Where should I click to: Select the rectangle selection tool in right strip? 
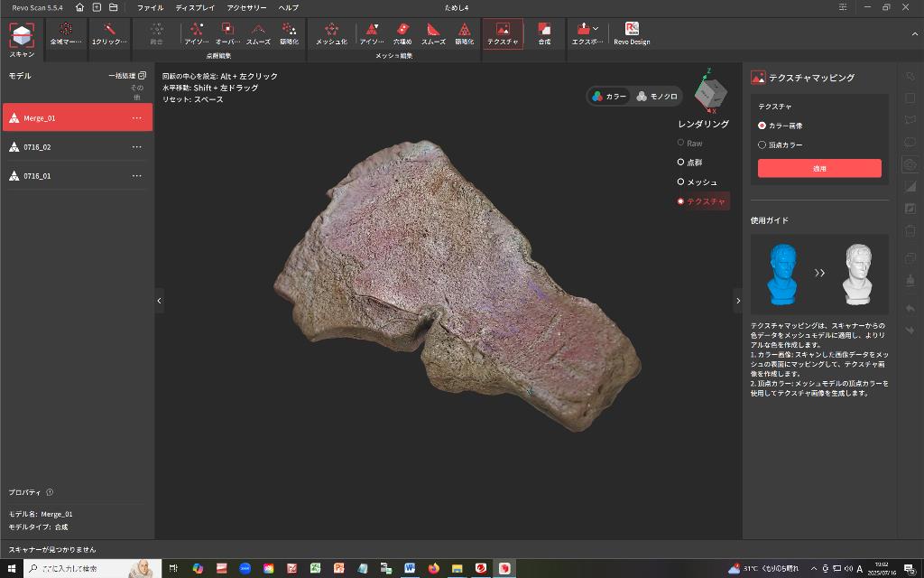pyautogui.click(x=910, y=98)
